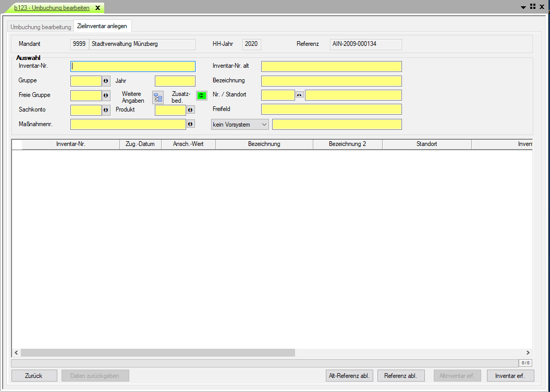Switch to Umbuchung bearbeitung tab
This screenshot has width=550, height=392.
pos(41,27)
